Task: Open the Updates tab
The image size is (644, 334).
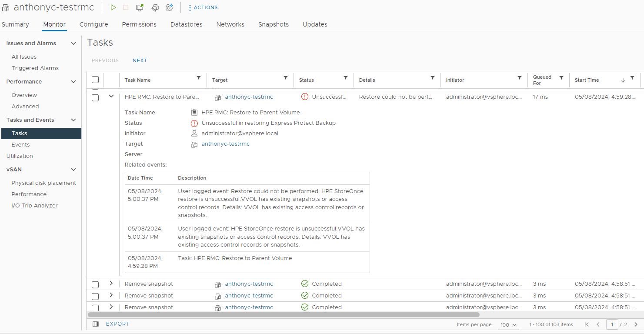Action: (x=315, y=24)
